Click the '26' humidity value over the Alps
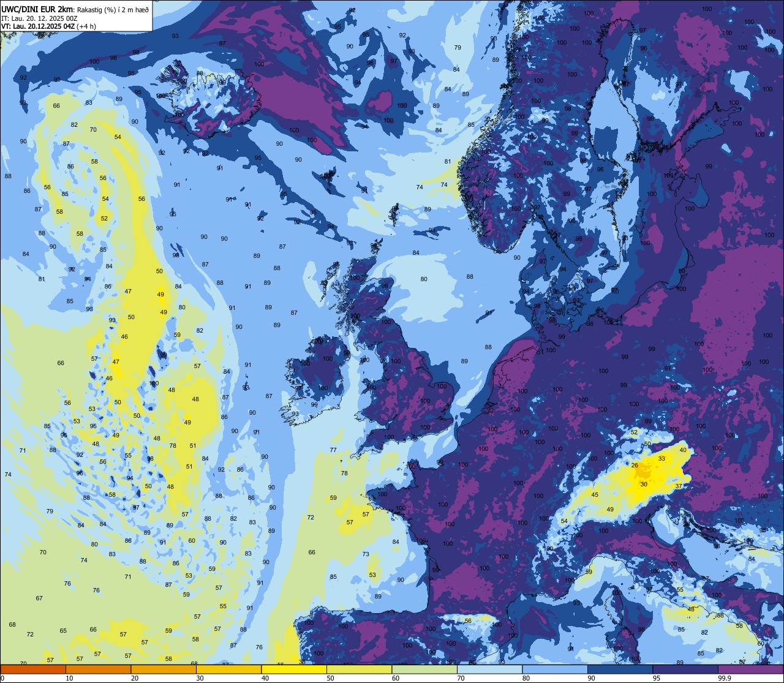Screen dimensions: 784x683 point(635,466)
